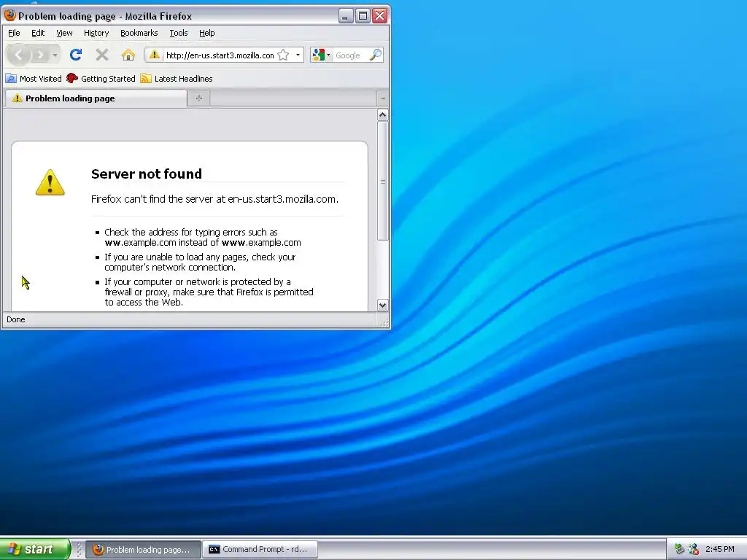Click the Server not found heading
This screenshot has width=747, height=560.
click(x=146, y=174)
